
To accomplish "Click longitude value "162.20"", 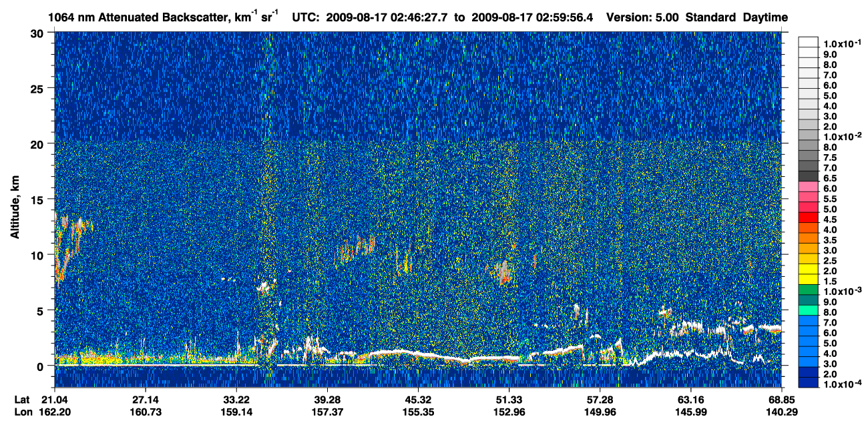I will click(55, 412).
